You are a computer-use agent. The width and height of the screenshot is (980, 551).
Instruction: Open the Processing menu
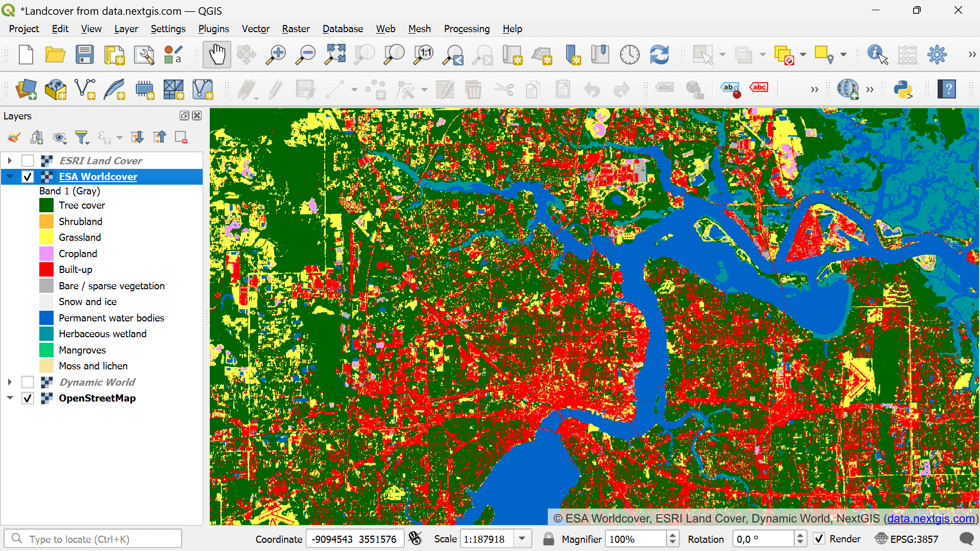pyautogui.click(x=467, y=29)
